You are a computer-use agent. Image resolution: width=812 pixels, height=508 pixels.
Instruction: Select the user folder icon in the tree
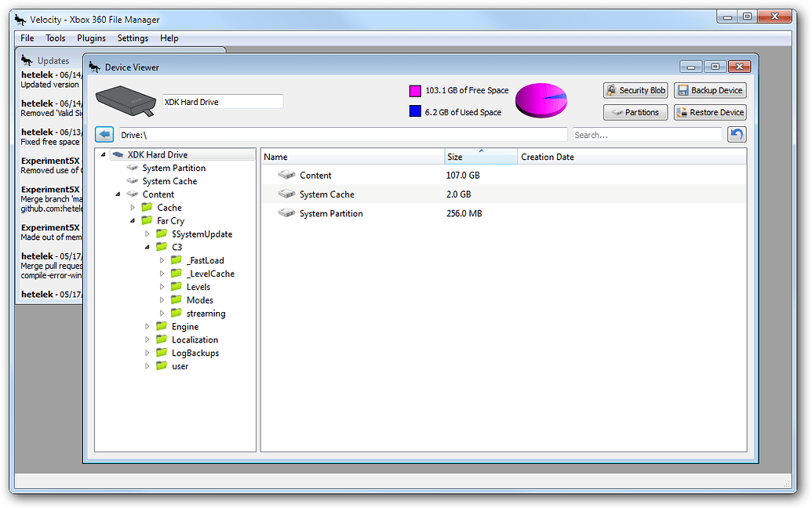(x=161, y=366)
